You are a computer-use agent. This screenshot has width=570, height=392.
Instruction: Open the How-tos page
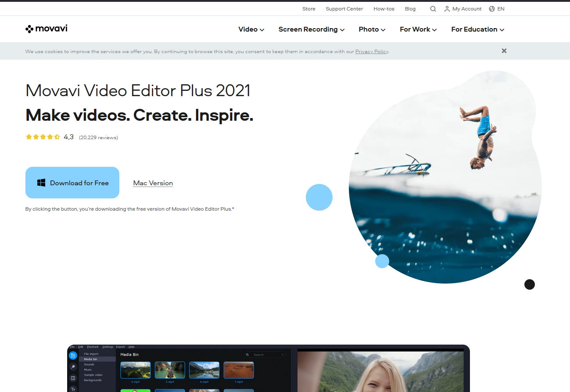(x=384, y=9)
